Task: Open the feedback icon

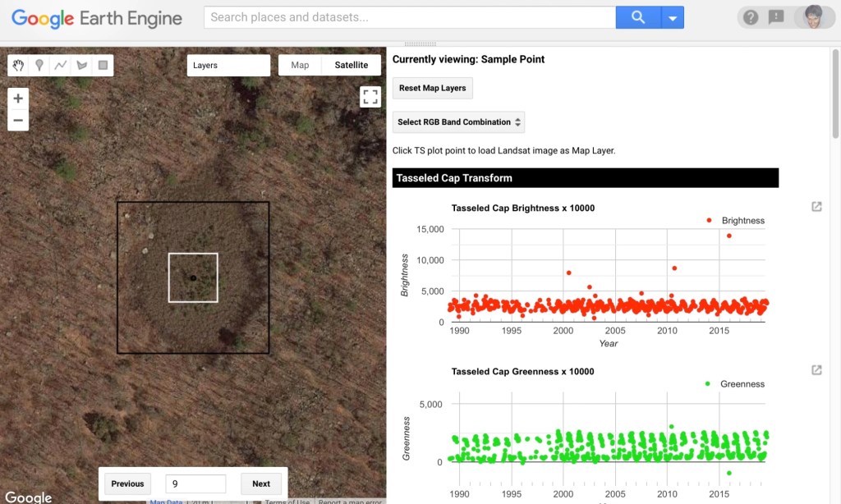Action: click(x=775, y=17)
